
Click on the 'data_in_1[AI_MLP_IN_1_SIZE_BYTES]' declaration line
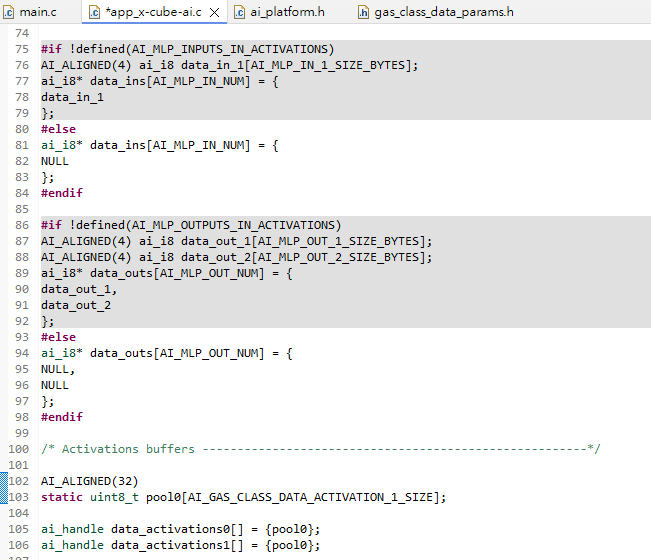click(x=229, y=65)
